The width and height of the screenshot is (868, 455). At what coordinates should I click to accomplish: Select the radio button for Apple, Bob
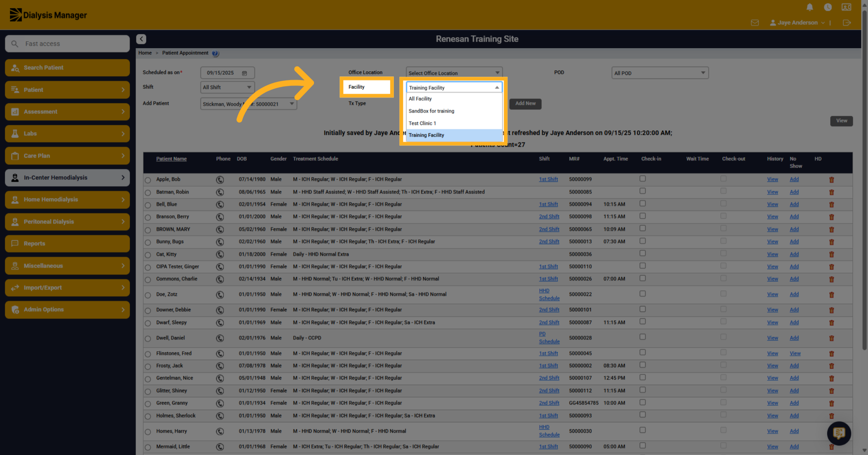[148, 180]
